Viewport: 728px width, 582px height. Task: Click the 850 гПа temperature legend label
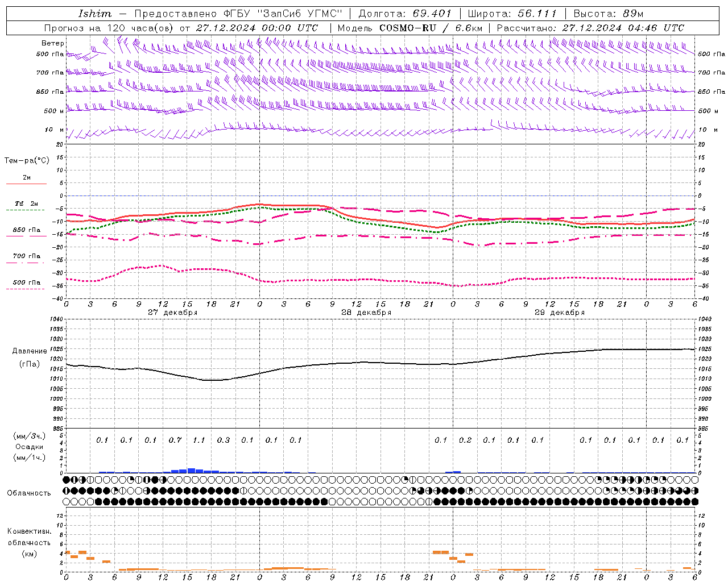pyautogui.click(x=27, y=230)
